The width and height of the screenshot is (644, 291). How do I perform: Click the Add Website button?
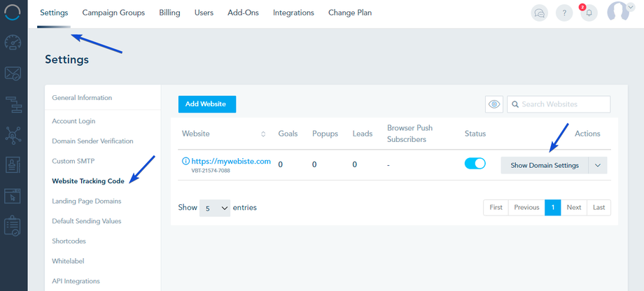click(x=206, y=104)
